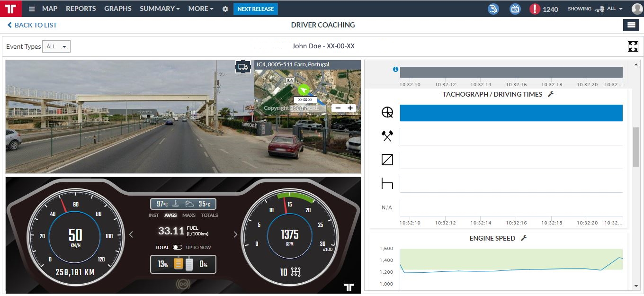Expand the SUMMARY dropdown menu
Viewport: 644px width, 296px height.
(160, 9)
